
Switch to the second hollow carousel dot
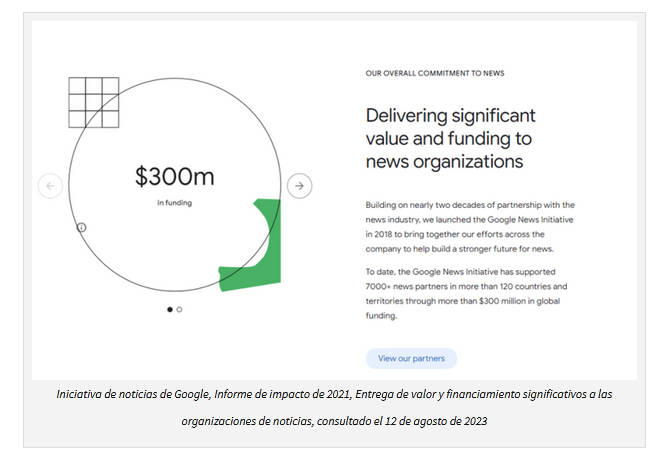point(180,309)
